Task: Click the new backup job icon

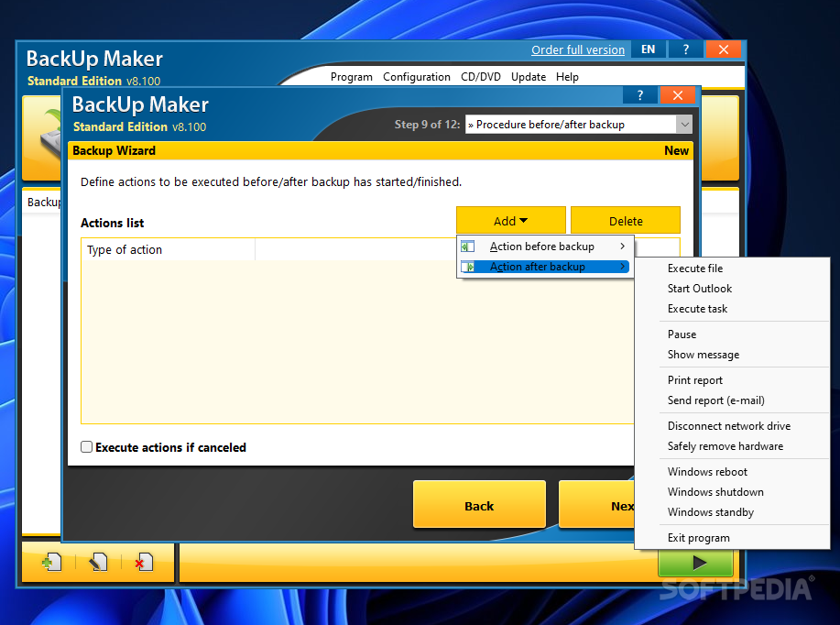Action: [52, 563]
